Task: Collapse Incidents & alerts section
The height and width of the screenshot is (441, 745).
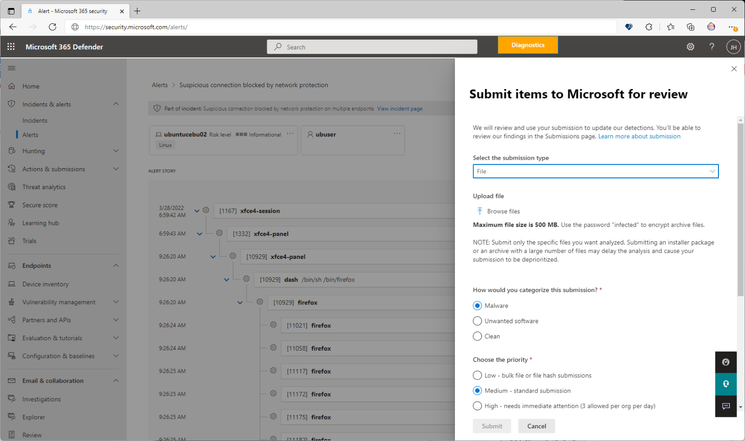Action: [116, 104]
